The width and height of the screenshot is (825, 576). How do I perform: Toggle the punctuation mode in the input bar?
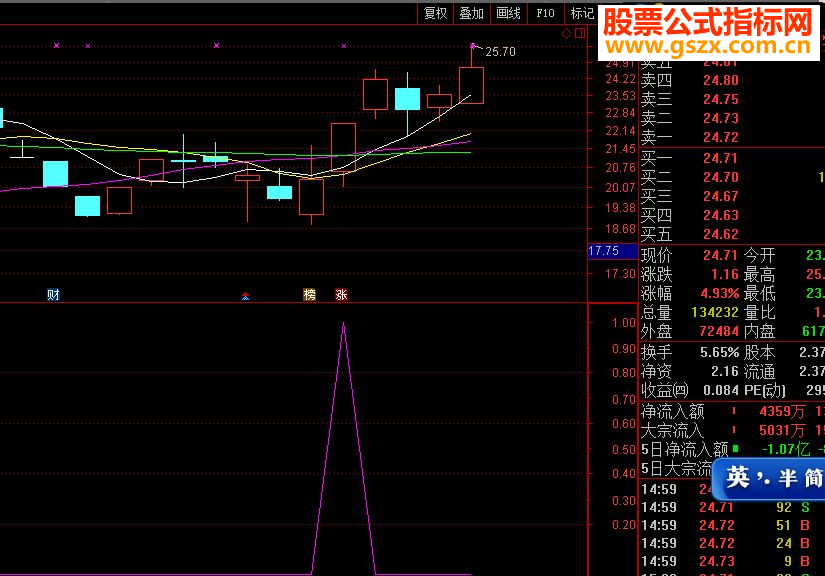763,478
